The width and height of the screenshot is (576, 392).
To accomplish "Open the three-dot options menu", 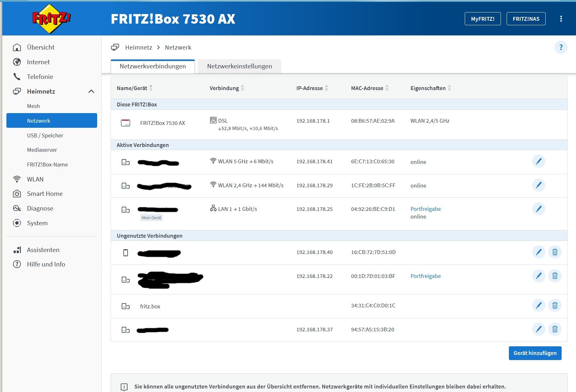I will [x=561, y=19].
